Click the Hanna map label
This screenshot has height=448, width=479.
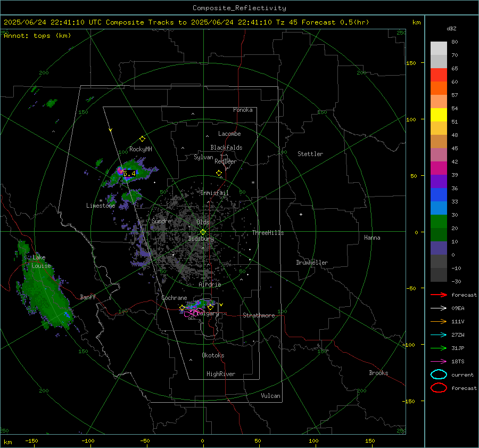pos(372,238)
